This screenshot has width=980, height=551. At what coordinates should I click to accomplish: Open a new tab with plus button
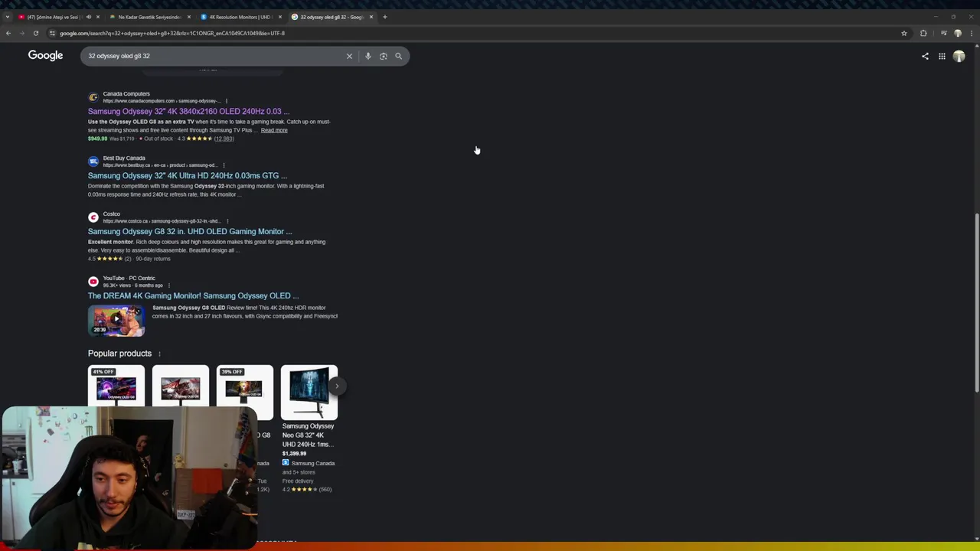click(x=385, y=17)
